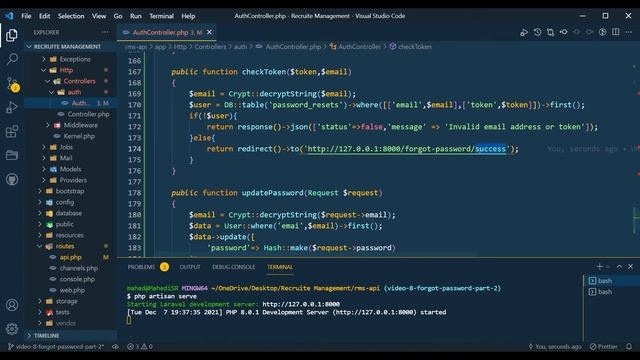The height and width of the screenshot is (360, 640).
Task: Click the eye icon in status bar
Action: tap(116, 347)
